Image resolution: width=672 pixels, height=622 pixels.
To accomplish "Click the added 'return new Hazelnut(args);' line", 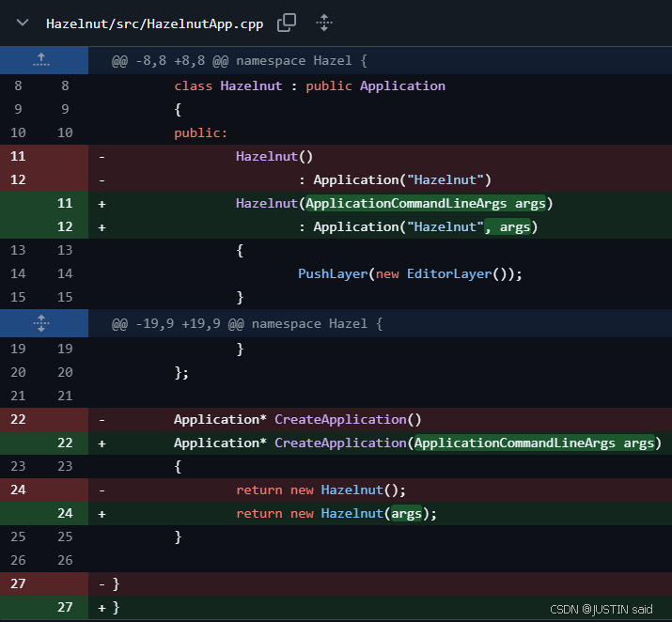I will (336, 513).
